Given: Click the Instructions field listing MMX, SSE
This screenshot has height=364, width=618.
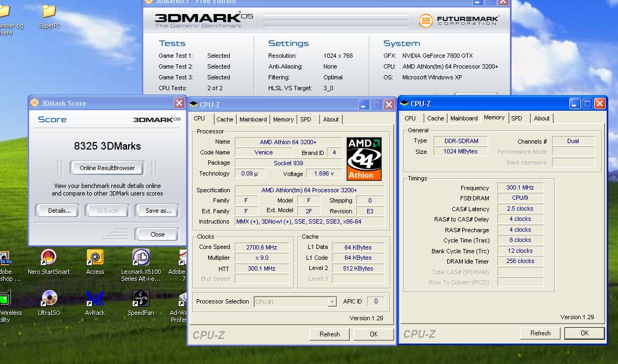Looking at the screenshot, I should (309, 221).
